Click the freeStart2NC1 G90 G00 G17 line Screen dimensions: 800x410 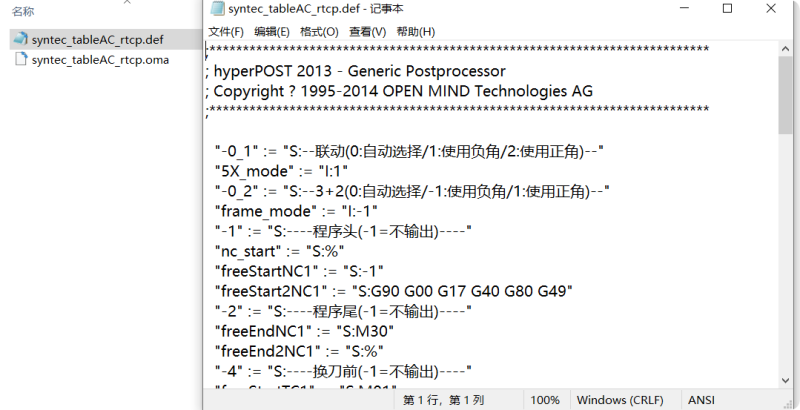click(393, 291)
